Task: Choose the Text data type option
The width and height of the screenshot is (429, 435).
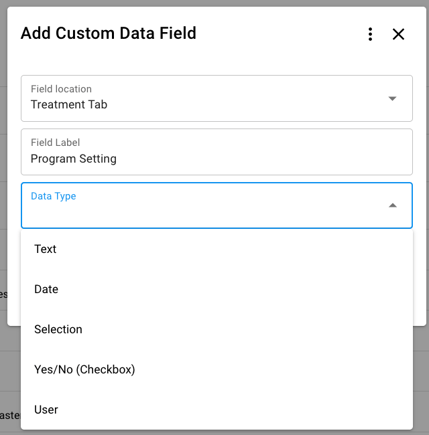Action: coord(217,249)
